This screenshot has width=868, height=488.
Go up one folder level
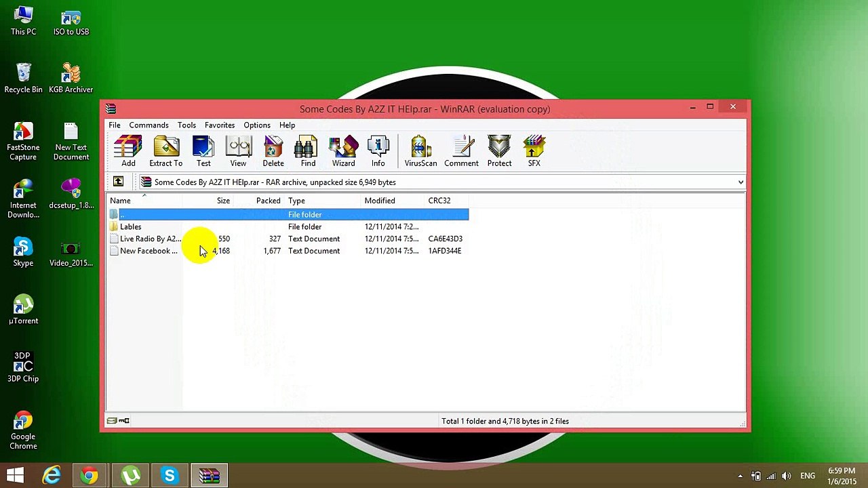click(x=118, y=182)
